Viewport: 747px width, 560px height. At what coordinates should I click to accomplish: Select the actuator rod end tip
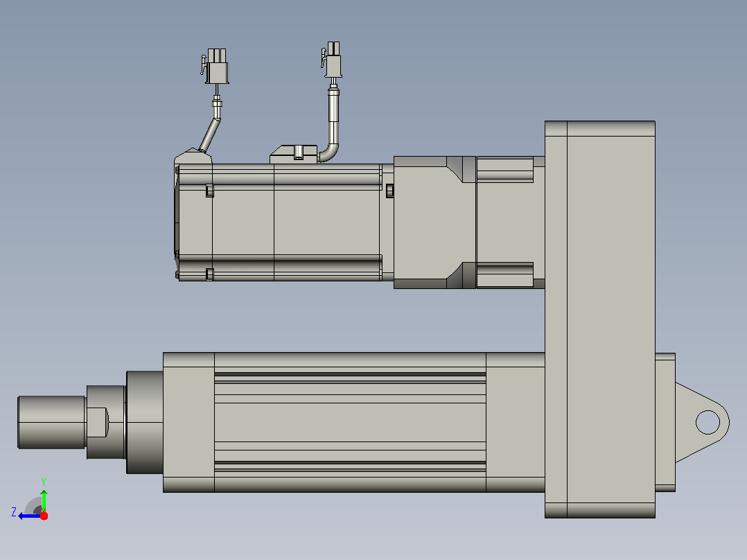(51, 422)
